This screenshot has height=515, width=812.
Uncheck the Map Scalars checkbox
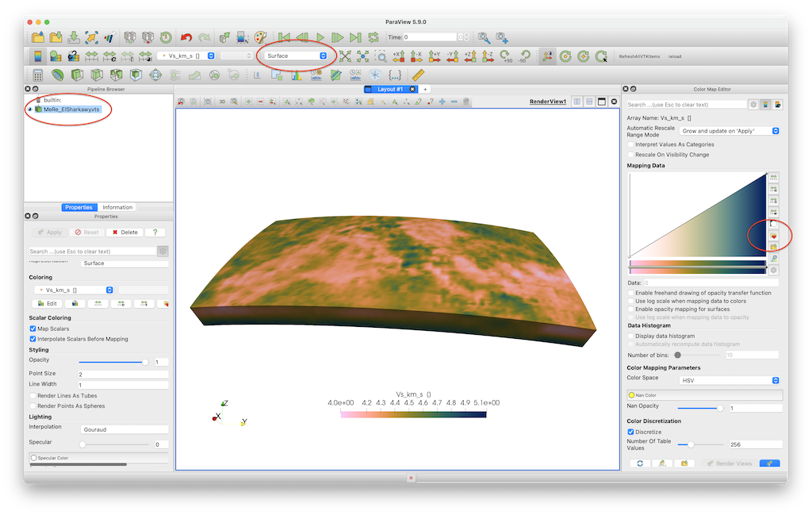coord(33,329)
